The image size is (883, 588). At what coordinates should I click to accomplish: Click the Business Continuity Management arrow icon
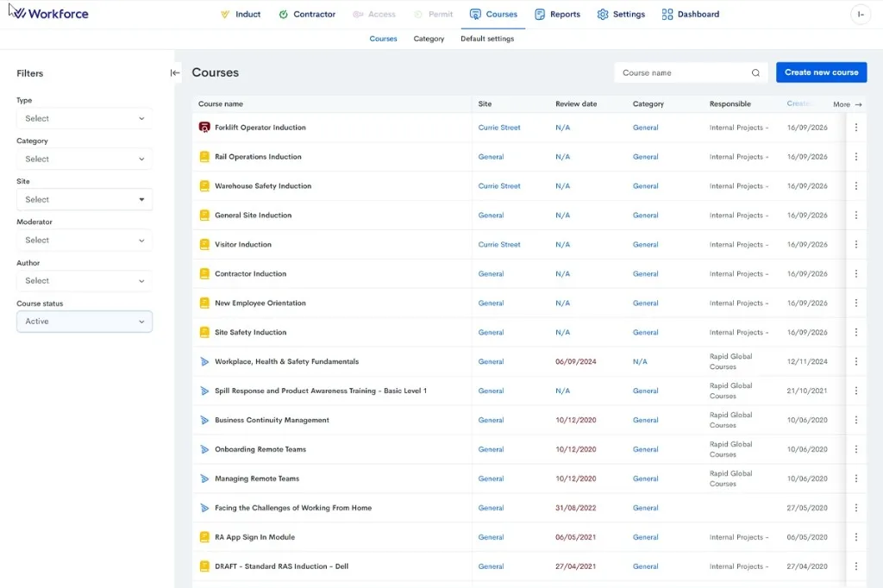[x=204, y=420]
